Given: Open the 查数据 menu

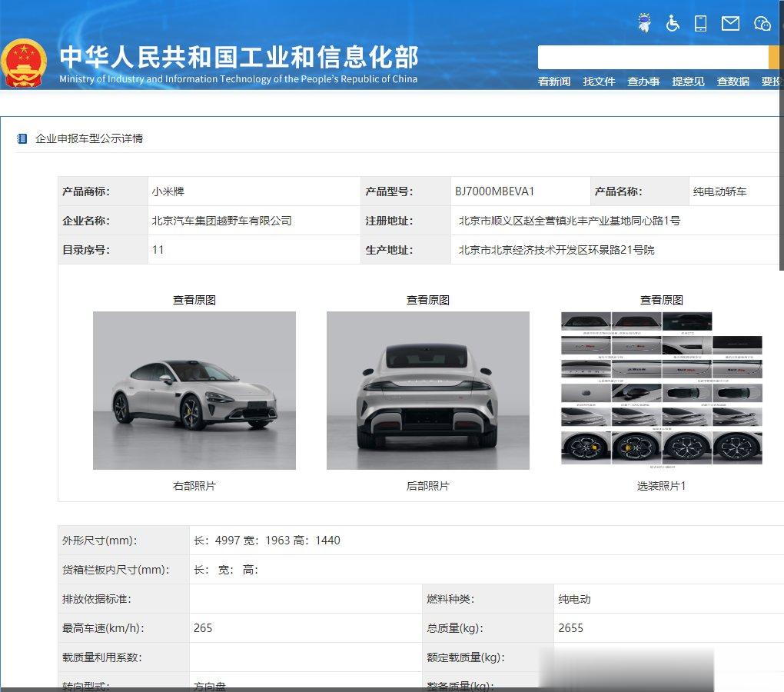Looking at the screenshot, I should coord(733,82).
